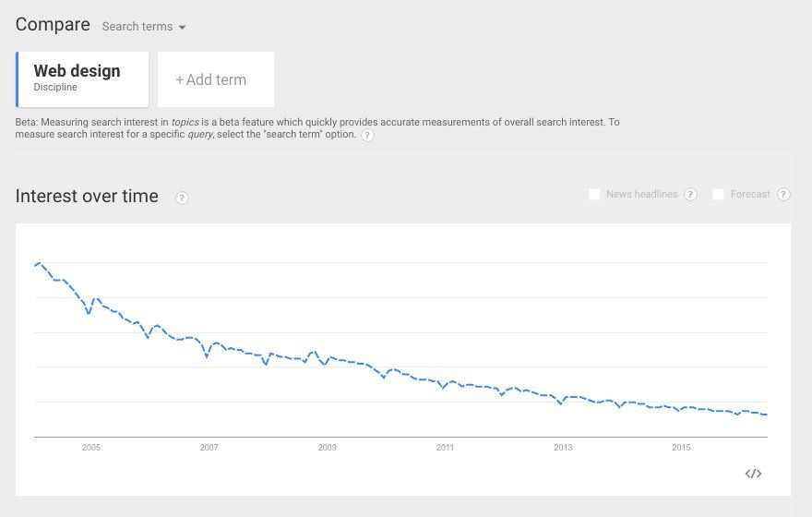Click help icon beside Forecast
The width and height of the screenshot is (812, 517).
(783, 194)
